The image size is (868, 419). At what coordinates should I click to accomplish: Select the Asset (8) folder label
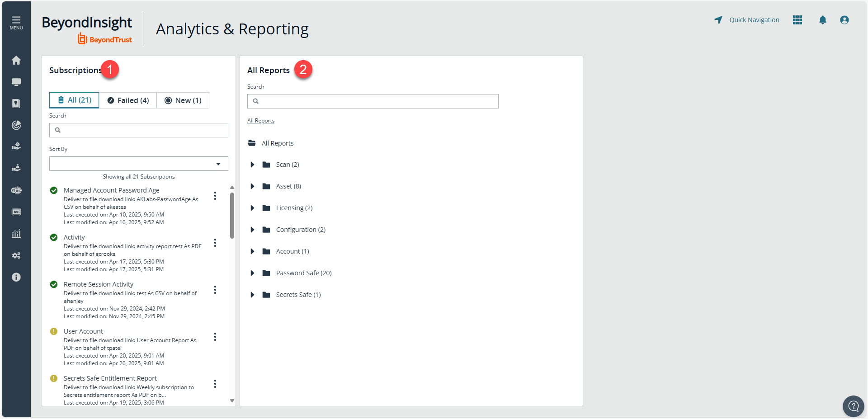click(288, 186)
